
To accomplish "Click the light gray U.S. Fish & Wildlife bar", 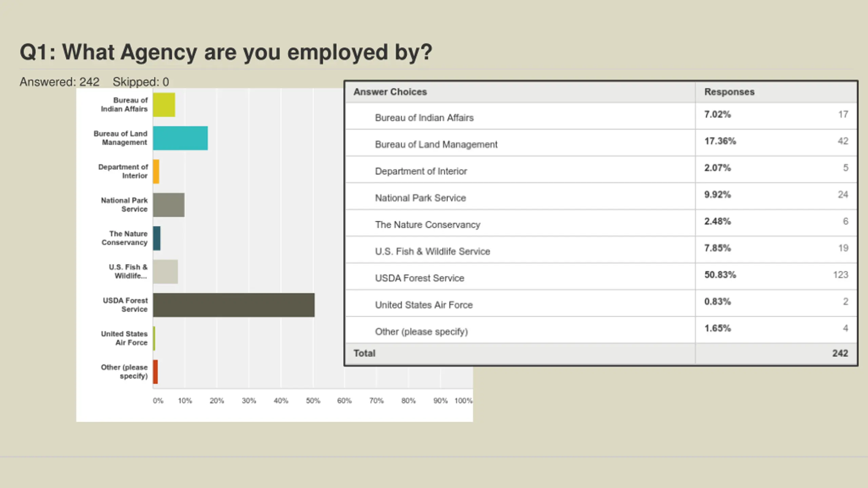I will point(165,272).
